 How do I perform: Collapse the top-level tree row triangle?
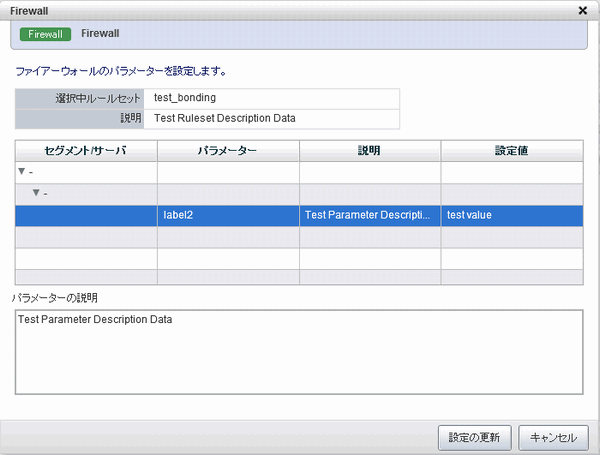(x=22, y=171)
